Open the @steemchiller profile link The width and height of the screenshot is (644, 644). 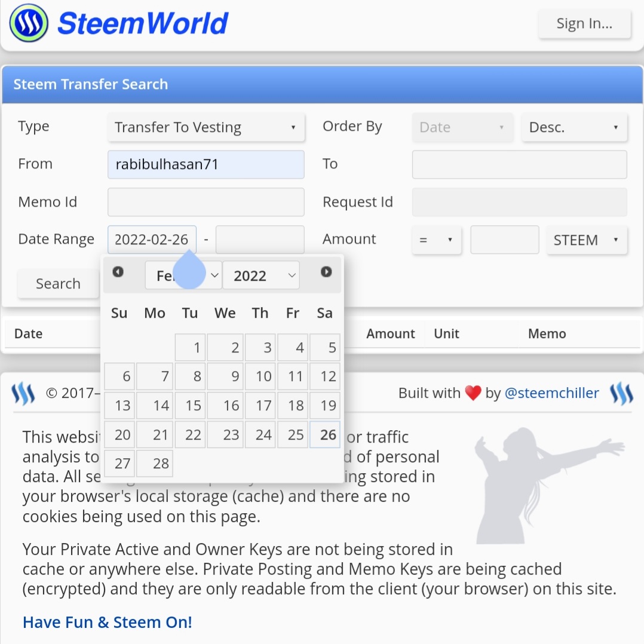tap(551, 393)
